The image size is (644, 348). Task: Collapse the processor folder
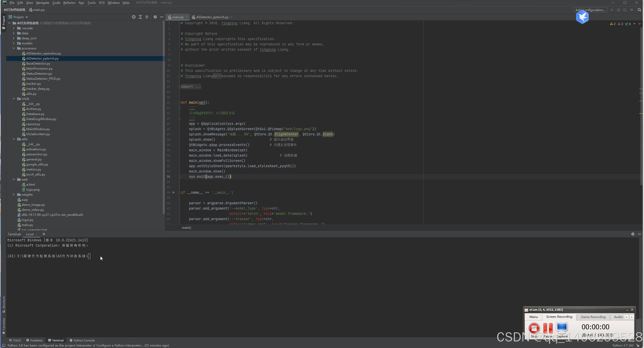(14, 48)
